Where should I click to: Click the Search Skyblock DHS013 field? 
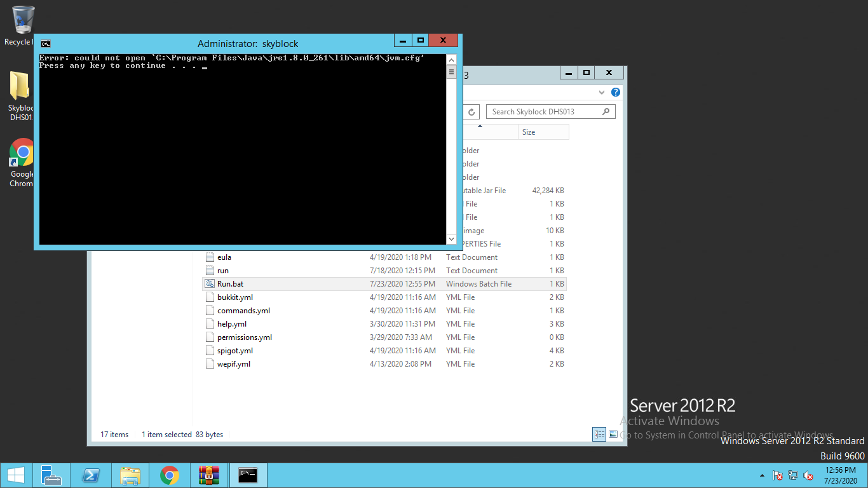point(543,112)
